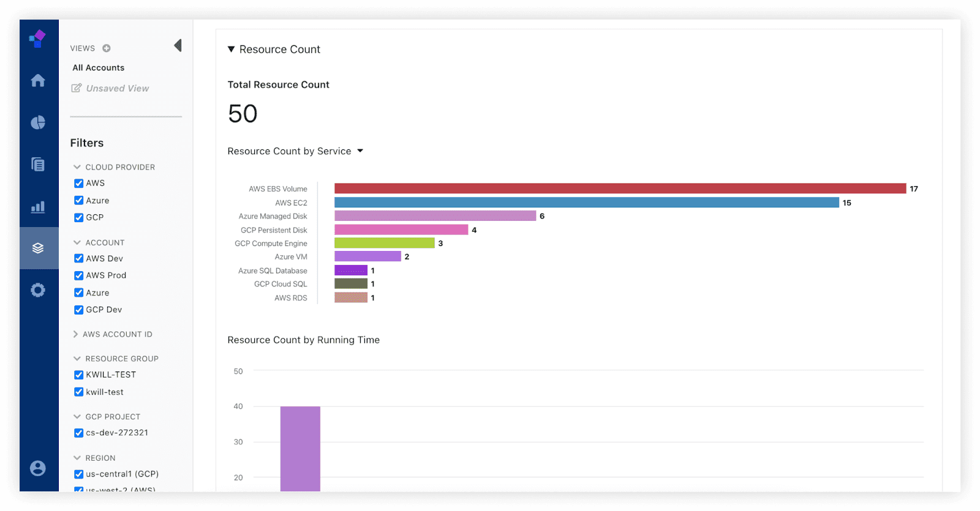Viewport: 980px width, 511px height.
Task: Open the bar chart analytics icon
Action: (x=38, y=206)
